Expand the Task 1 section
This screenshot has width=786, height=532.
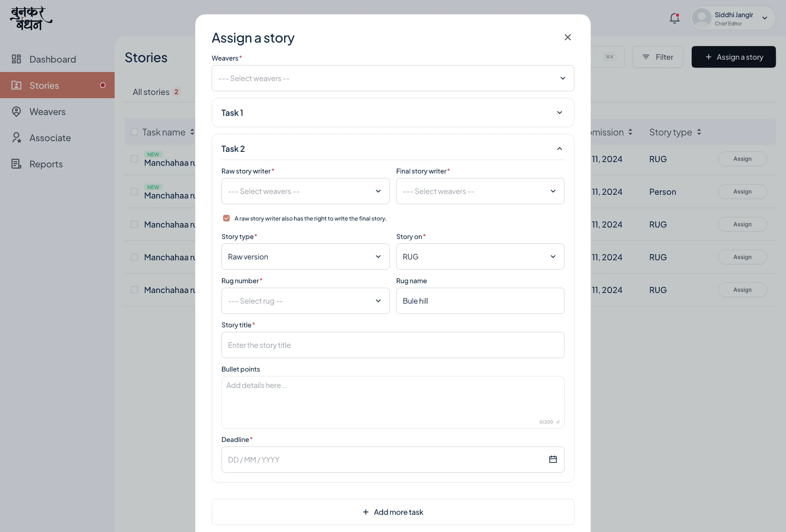pos(393,113)
